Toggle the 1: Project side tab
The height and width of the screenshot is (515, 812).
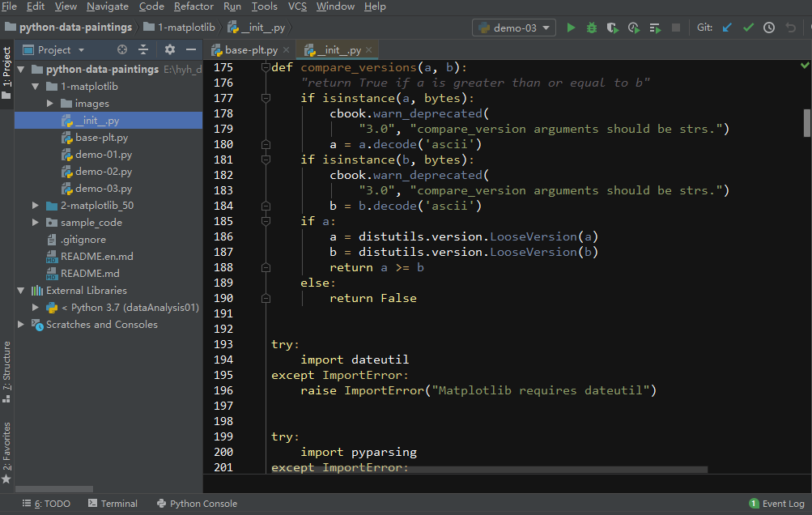(6, 73)
